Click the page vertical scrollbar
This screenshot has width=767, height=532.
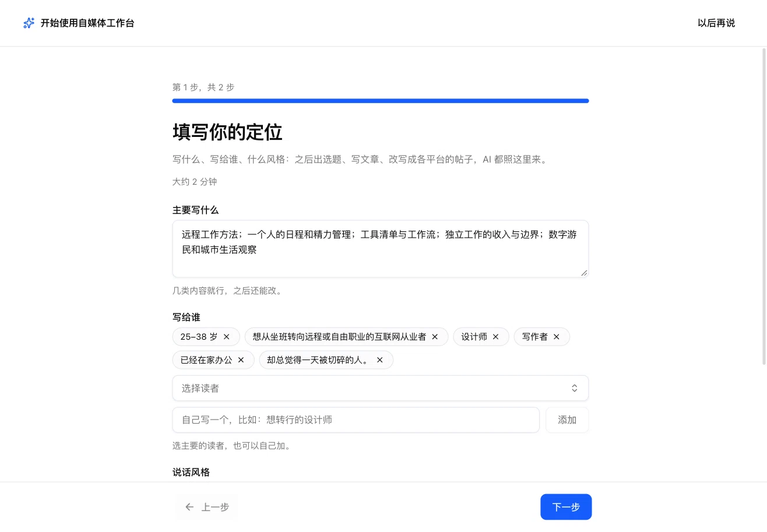coord(764,207)
